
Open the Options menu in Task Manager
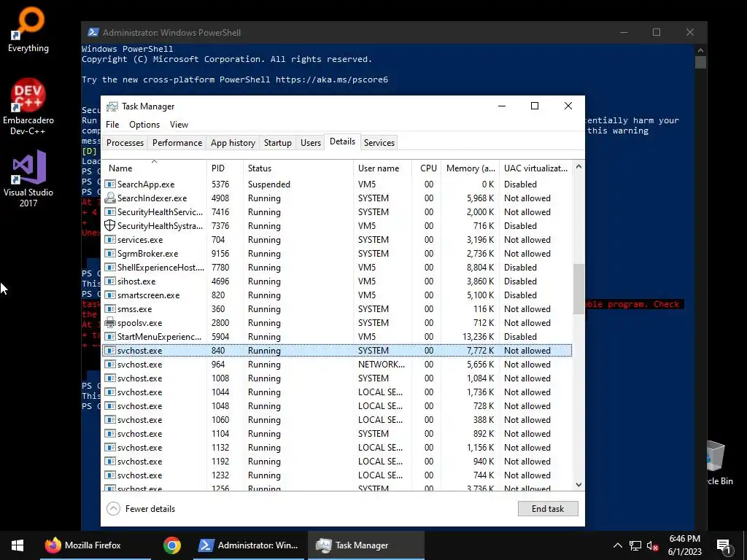tap(144, 124)
